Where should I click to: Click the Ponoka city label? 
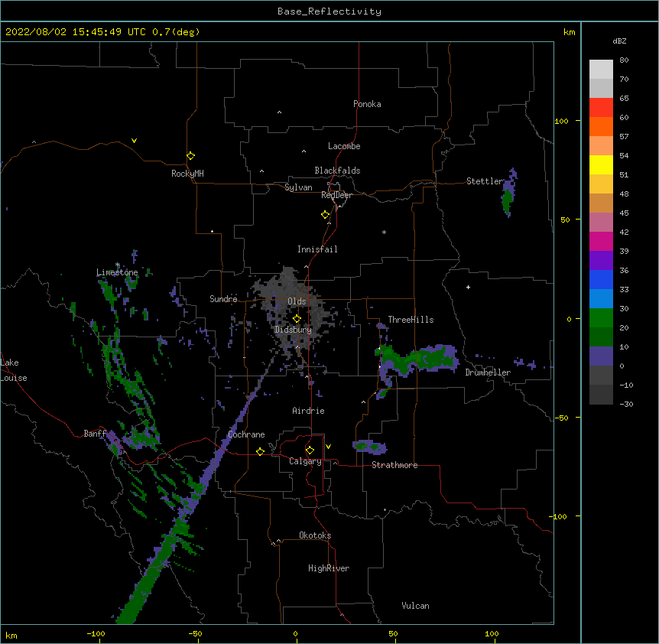click(x=367, y=104)
